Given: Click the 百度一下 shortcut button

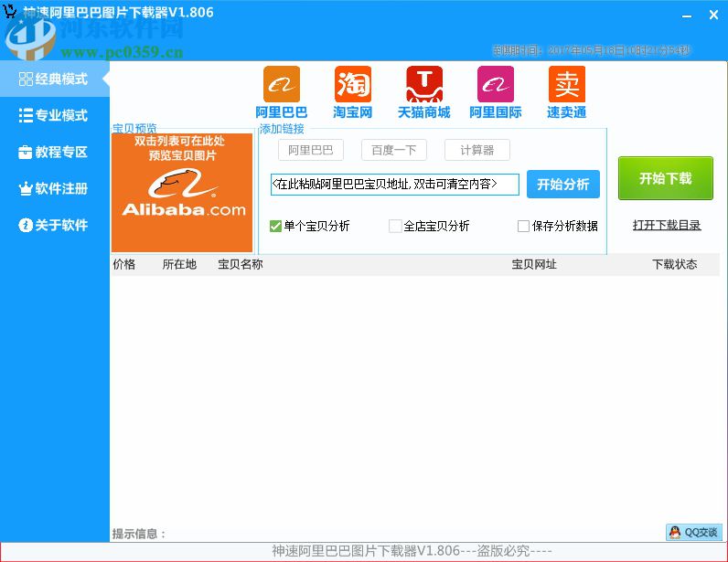Looking at the screenshot, I should click(393, 150).
